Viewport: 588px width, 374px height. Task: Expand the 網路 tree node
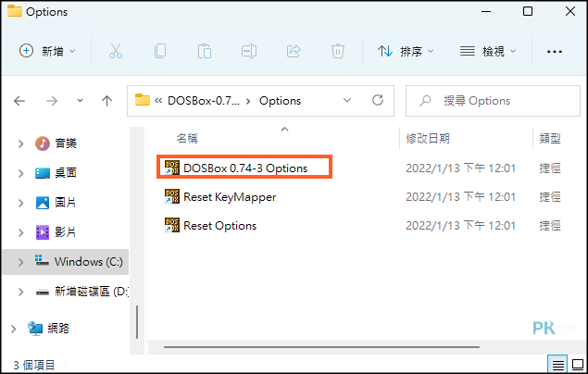click(14, 329)
